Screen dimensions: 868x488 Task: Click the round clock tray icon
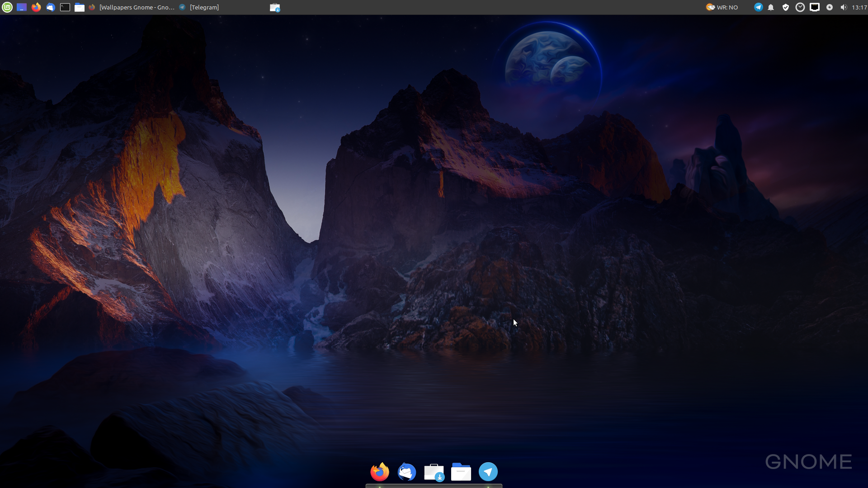[x=800, y=7]
